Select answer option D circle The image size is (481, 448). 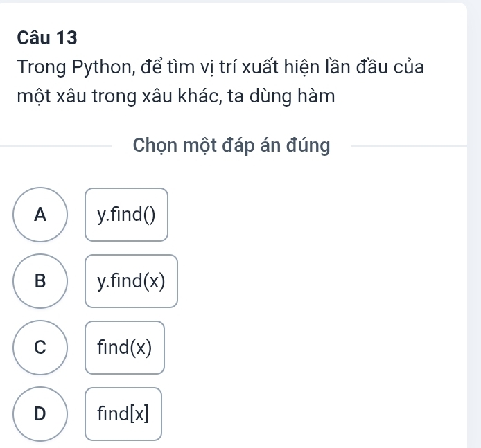[41, 414]
